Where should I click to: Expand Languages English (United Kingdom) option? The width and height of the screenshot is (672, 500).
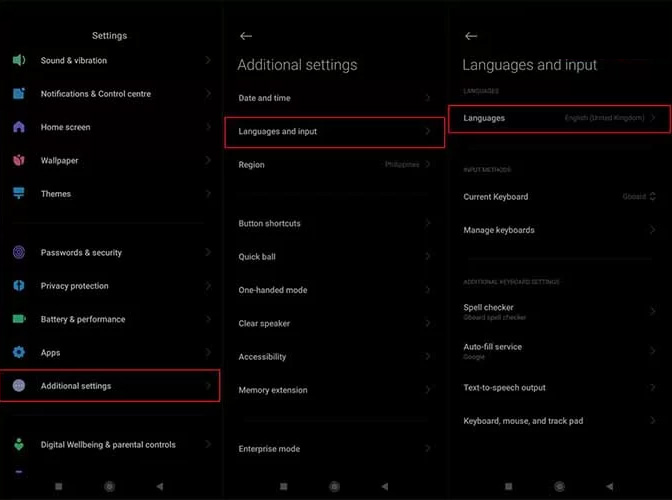(x=610, y=118)
